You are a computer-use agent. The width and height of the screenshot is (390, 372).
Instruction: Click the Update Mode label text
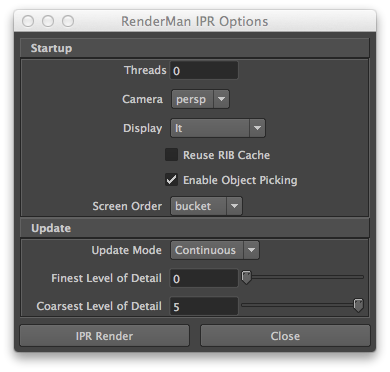point(126,250)
